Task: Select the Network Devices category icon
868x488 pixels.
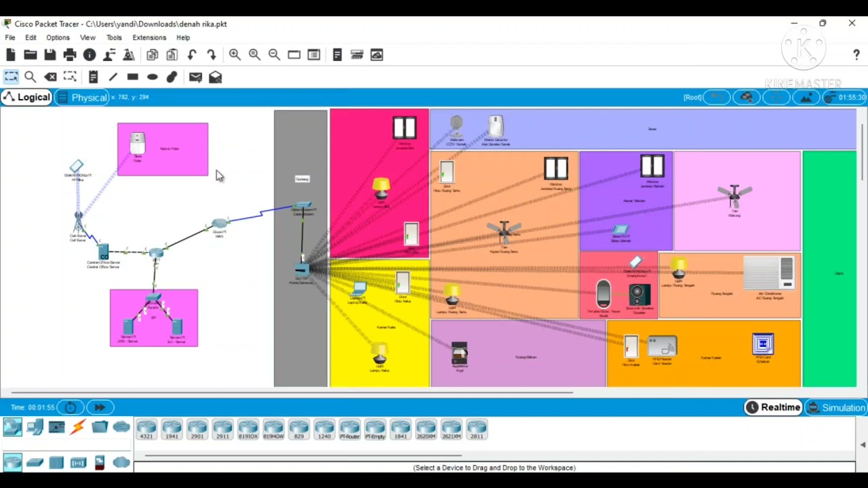Action: pos(12,427)
